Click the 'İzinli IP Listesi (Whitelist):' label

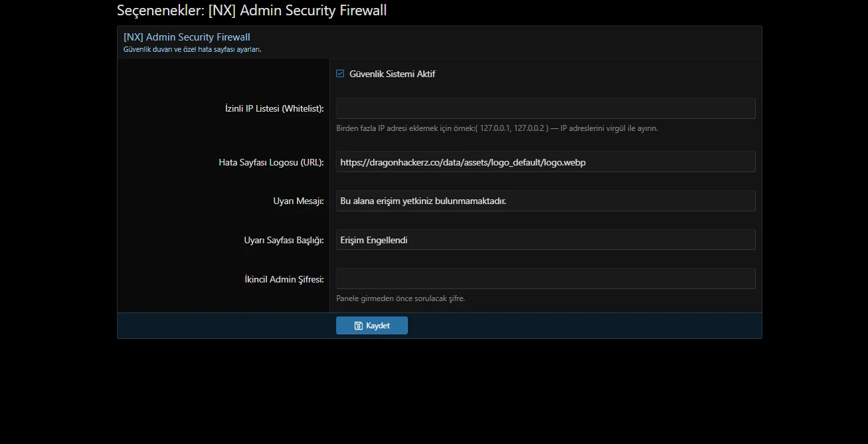274,108
